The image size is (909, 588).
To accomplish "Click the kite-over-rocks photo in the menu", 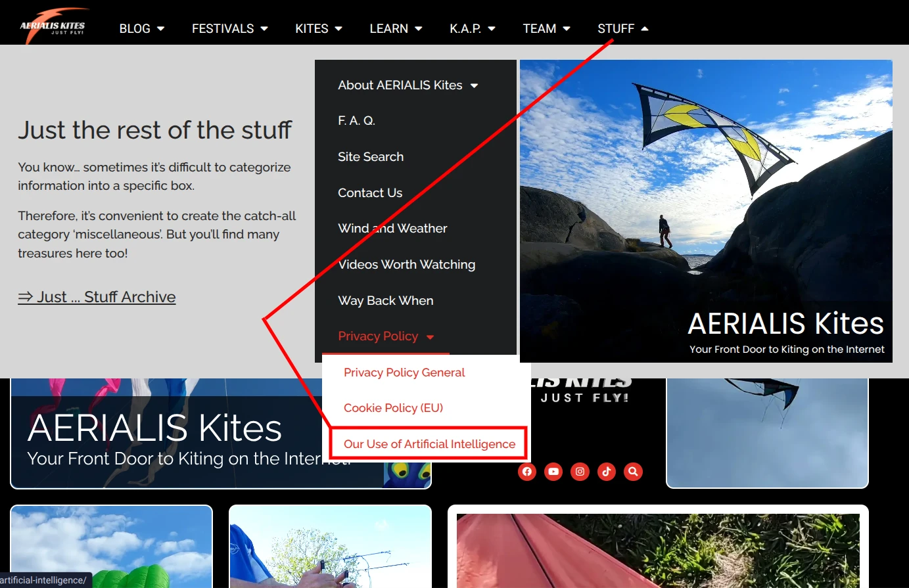I will [x=706, y=211].
